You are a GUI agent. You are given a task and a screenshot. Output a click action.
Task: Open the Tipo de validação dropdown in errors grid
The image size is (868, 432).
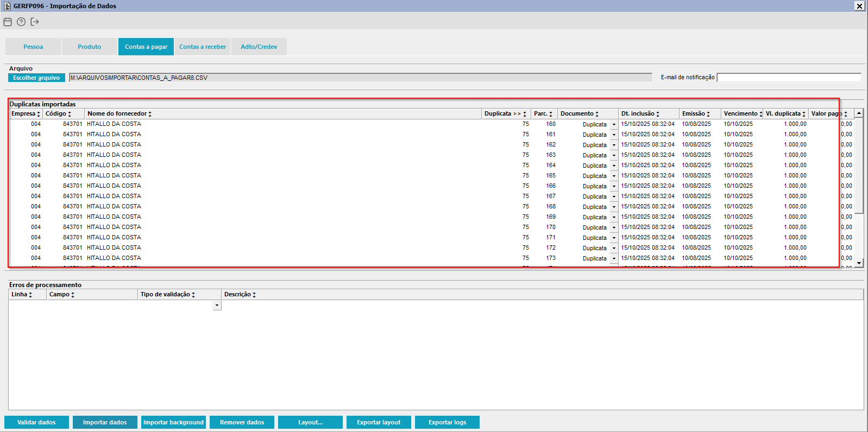[x=217, y=305]
